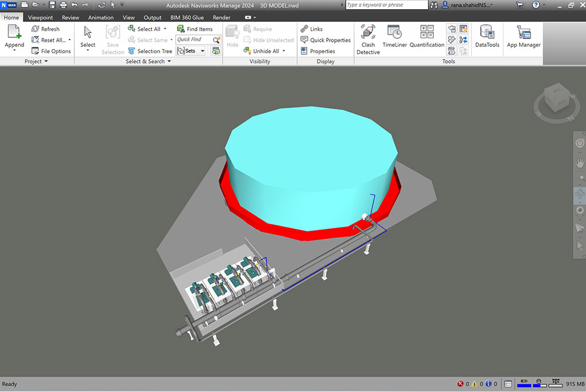Switch to the Viewpoint ribbon tab
This screenshot has height=392, width=586.
[41, 18]
